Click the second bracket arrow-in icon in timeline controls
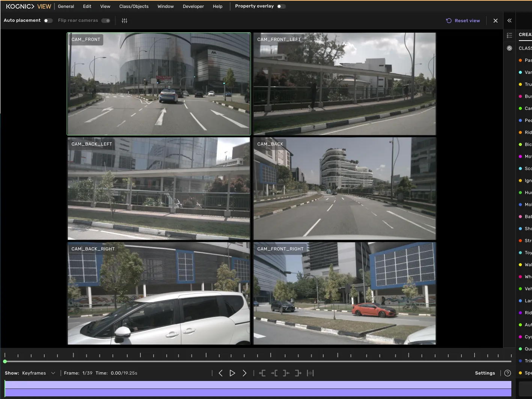 (274, 373)
